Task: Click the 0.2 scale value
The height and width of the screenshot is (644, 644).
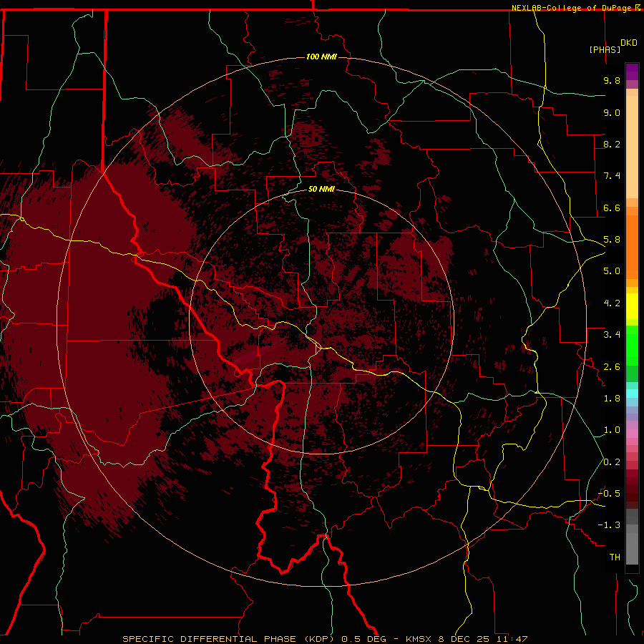Action: pyautogui.click(x=612, y=462)
